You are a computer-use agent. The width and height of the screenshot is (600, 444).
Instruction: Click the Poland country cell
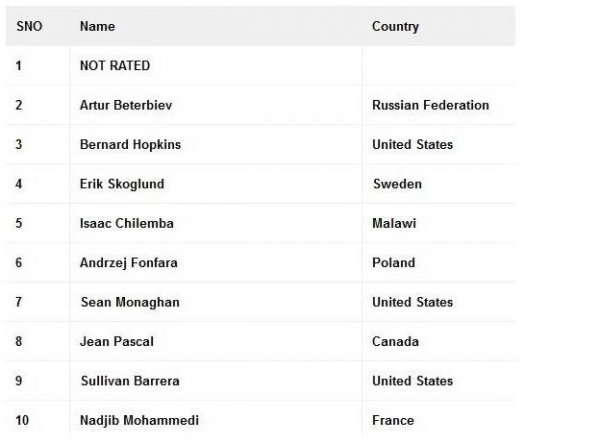pyautogui.click(x=394, y=263)
